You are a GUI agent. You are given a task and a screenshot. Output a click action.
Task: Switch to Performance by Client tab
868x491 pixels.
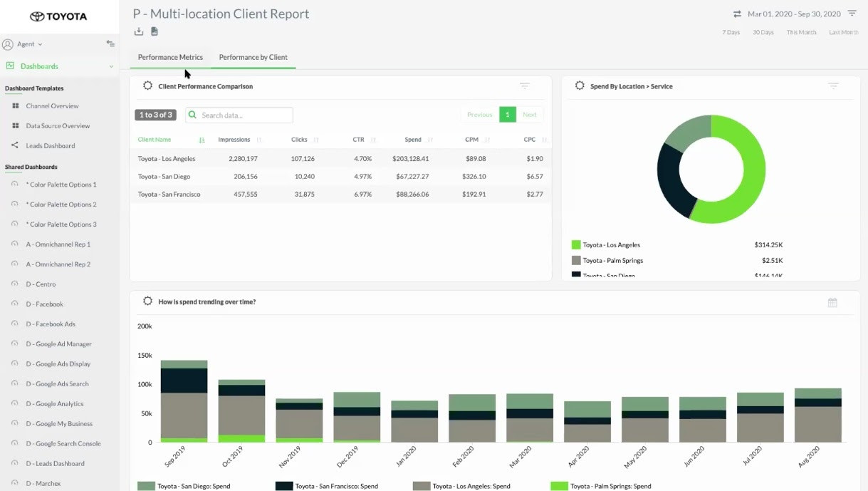coord(253,57)
